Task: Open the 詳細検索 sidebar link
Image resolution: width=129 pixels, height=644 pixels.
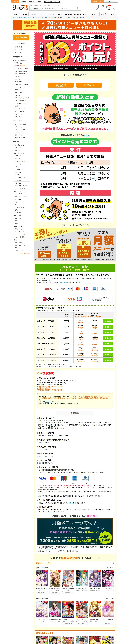Action: 17,106
